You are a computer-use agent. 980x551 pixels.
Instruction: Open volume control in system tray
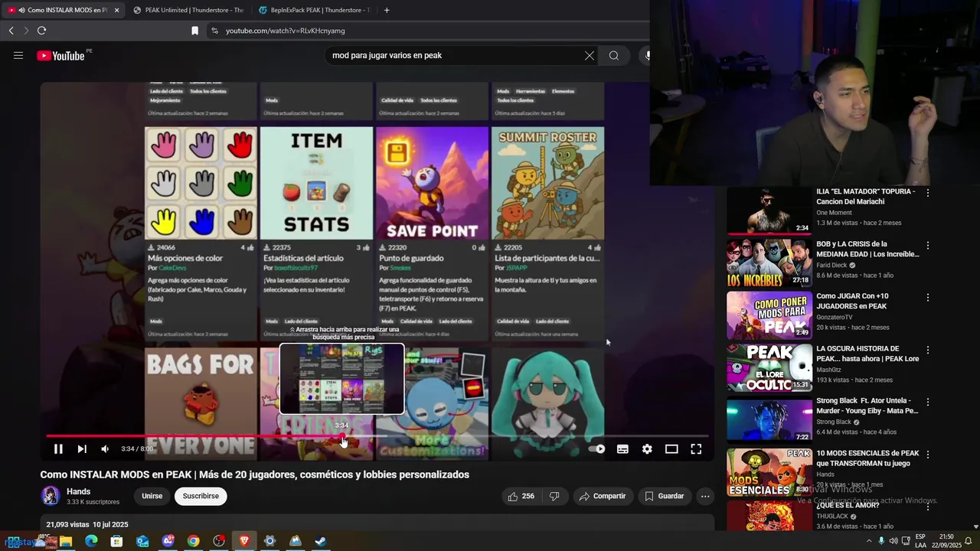point(893,541)
